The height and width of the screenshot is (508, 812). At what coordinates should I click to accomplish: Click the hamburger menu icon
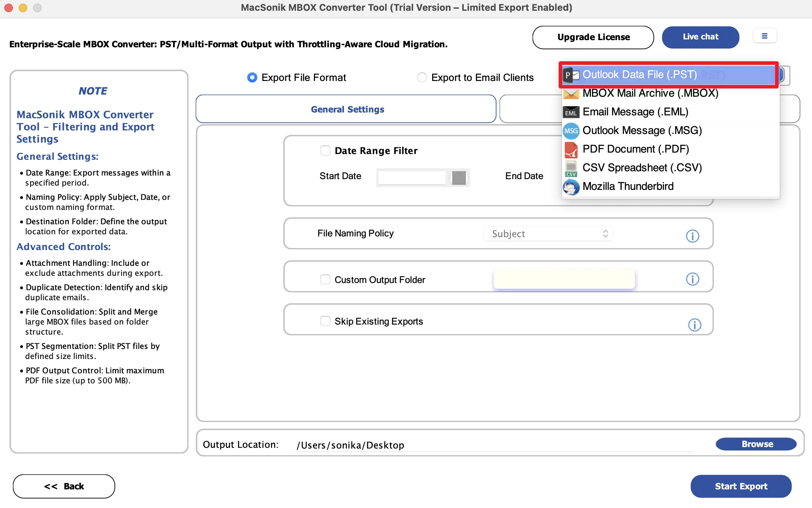click(x=764, y=36)
